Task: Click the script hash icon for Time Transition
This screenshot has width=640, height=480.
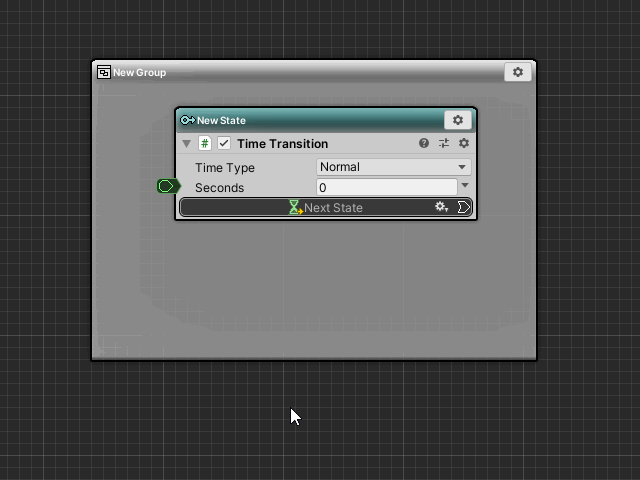Action: [x=205, y=144]
